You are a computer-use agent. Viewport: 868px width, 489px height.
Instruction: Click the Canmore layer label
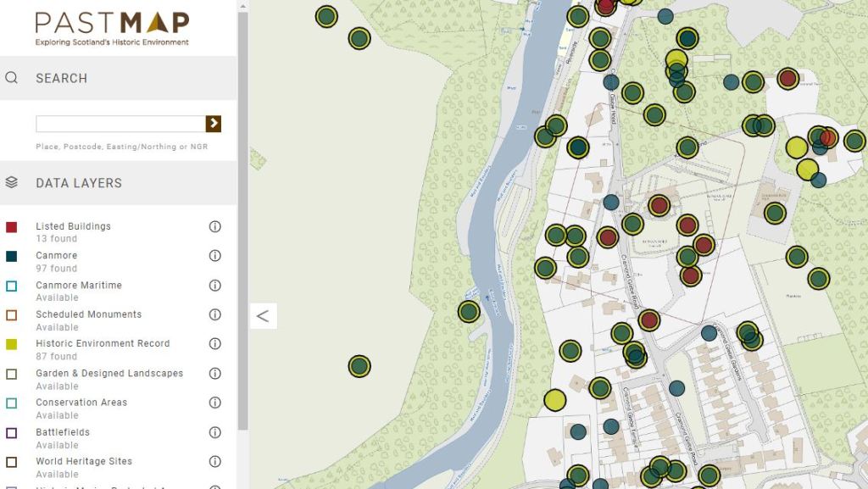click(x=57, y=256)
